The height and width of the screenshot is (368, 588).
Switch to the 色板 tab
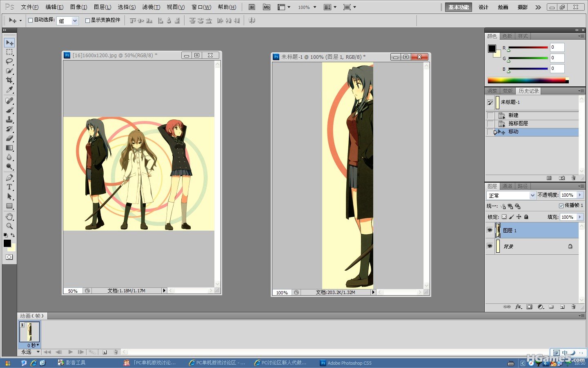tap(507, 36)
